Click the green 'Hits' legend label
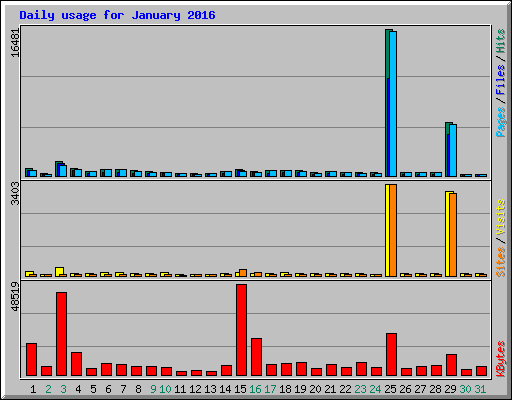 (x=500, y=41)
